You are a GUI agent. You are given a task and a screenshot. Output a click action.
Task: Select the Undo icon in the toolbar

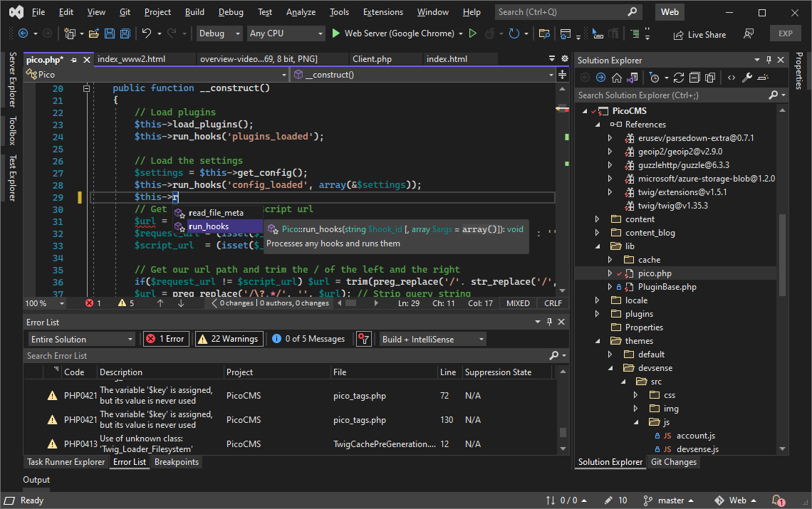[145, 33]
